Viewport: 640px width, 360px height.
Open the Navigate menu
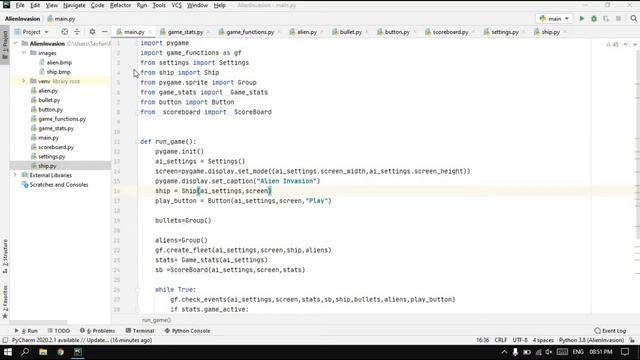[x=74, y=5]
